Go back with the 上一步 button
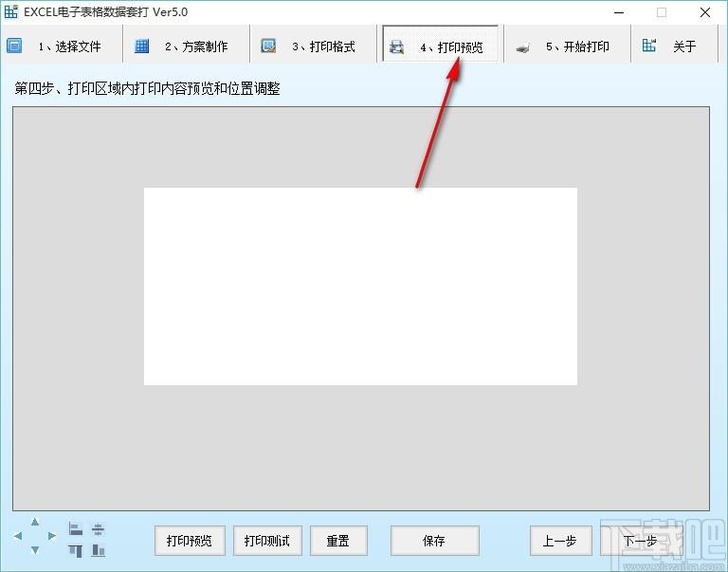This screenshot has height=572, width=728. pyautogui.click(x=560, y=541)
